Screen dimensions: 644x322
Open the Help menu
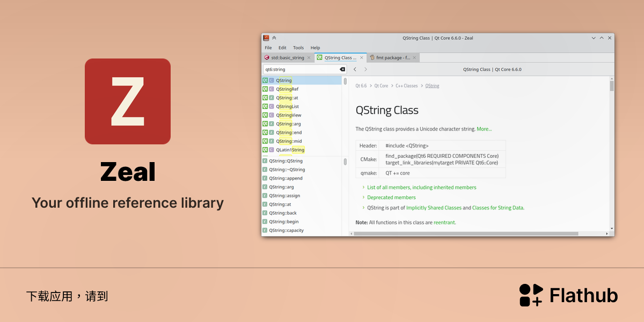coord(316,48)
